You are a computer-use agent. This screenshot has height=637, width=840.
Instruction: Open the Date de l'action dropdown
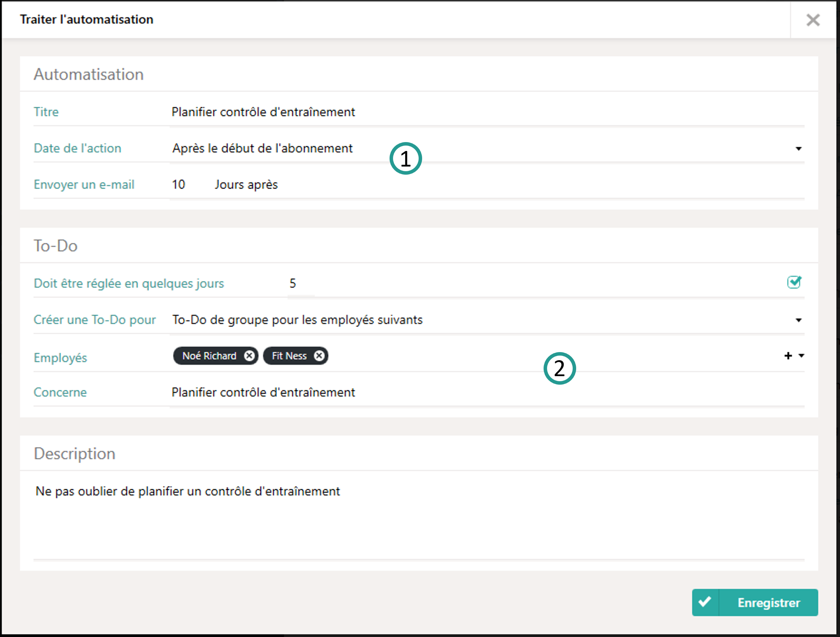tap(798, 149)
